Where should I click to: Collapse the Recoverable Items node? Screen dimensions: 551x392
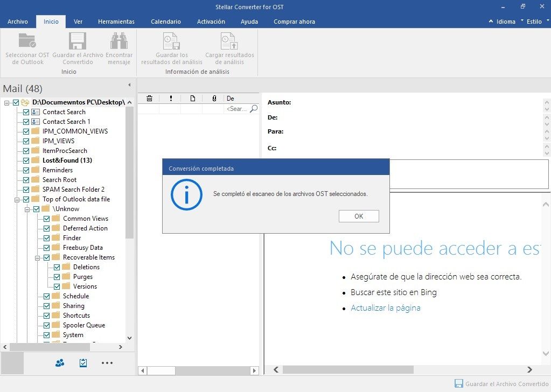pos(37,258)
